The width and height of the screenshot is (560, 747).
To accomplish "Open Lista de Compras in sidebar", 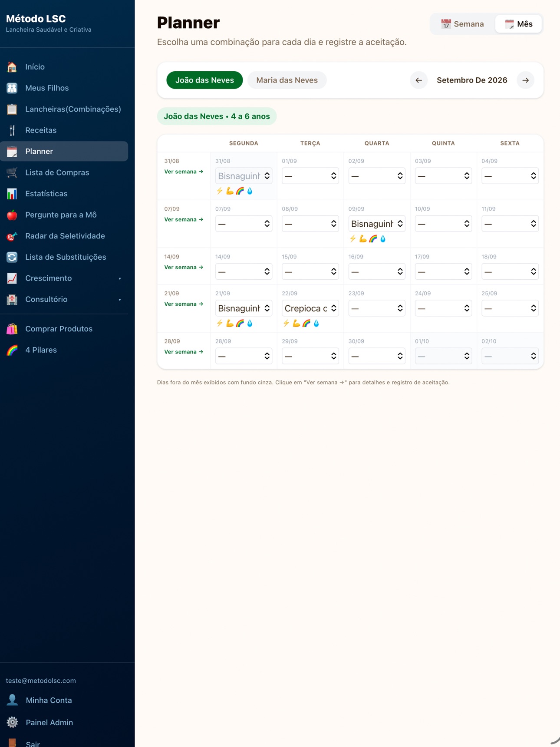I will (x=64, y=172).
